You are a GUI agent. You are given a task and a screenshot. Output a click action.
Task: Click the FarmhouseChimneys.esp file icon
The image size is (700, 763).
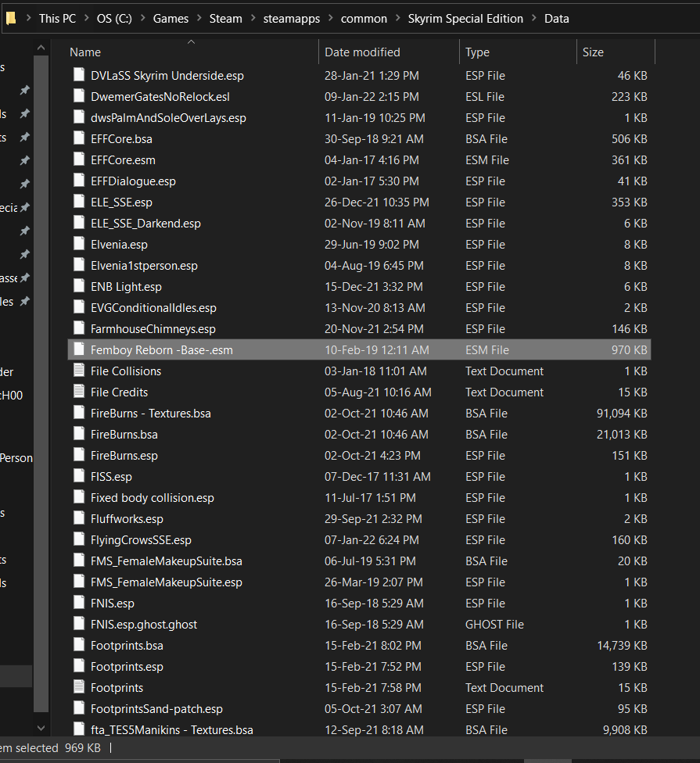click(79, 328)
